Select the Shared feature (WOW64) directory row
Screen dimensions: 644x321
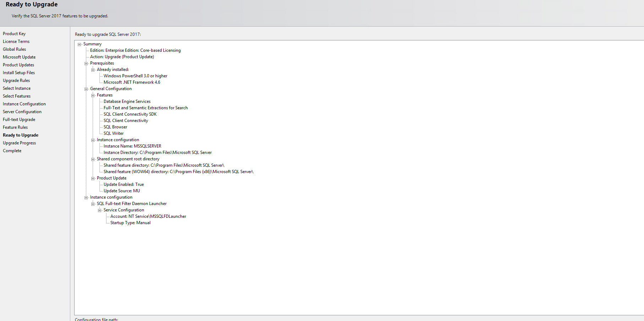point(179,172)
